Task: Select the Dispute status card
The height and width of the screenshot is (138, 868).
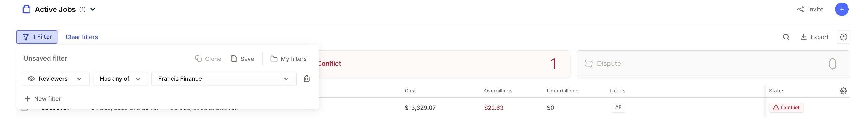Action: tap(713, 64)
